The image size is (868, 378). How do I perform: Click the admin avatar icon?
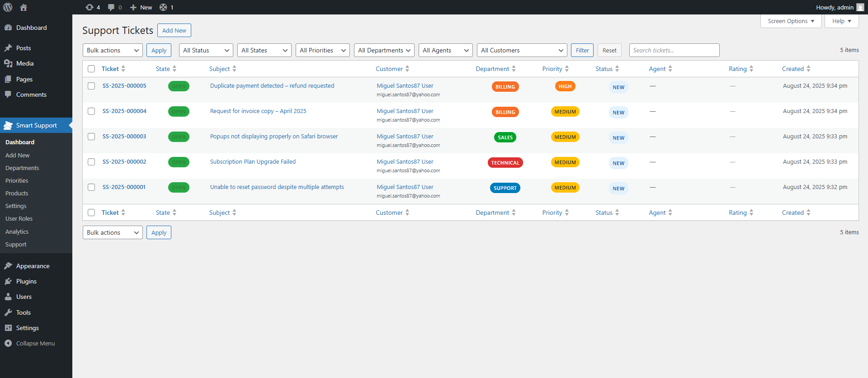pyautogui.click(x=860, y=7)
